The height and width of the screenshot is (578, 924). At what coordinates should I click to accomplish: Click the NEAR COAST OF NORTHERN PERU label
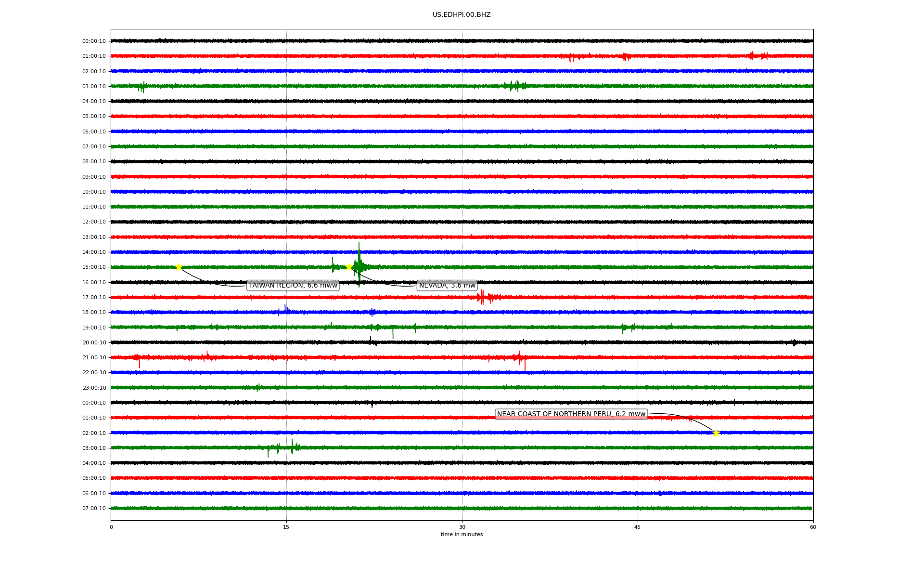[x=571, y=414]
